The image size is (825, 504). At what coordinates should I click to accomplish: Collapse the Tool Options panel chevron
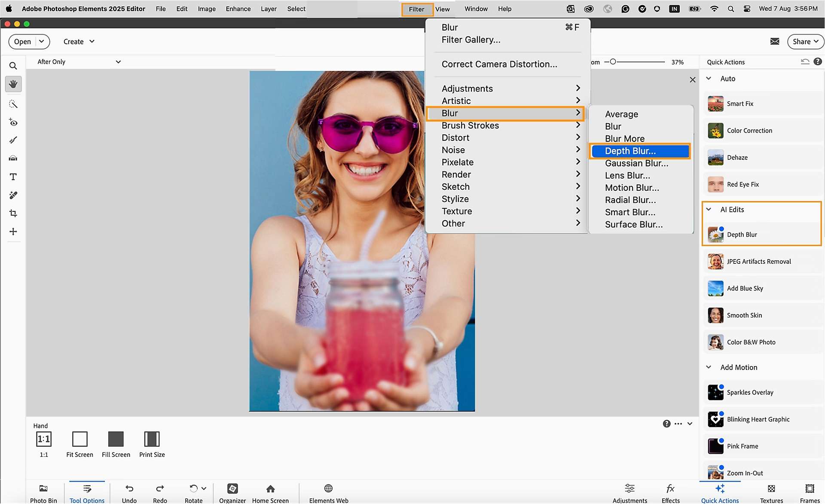click(690, 424)
